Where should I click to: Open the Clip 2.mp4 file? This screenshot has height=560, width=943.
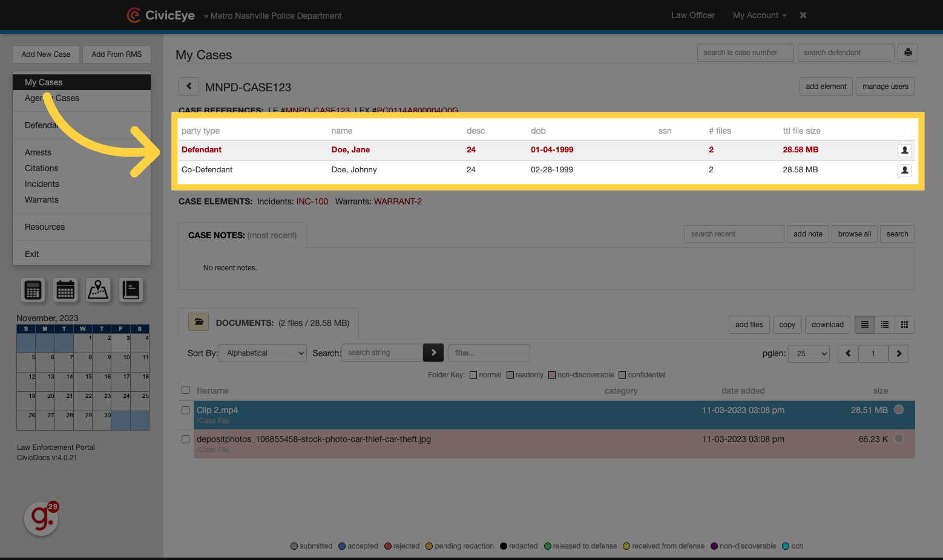pos(217,410)
